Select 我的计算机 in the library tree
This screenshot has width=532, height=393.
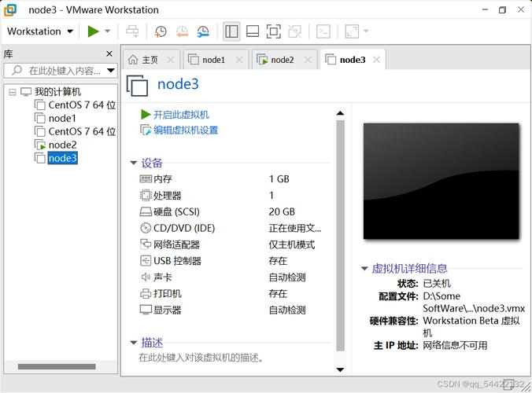57,92
